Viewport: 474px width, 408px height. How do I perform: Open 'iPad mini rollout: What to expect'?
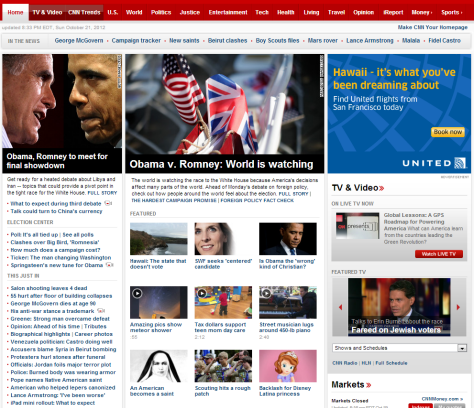tap(53, 403)
